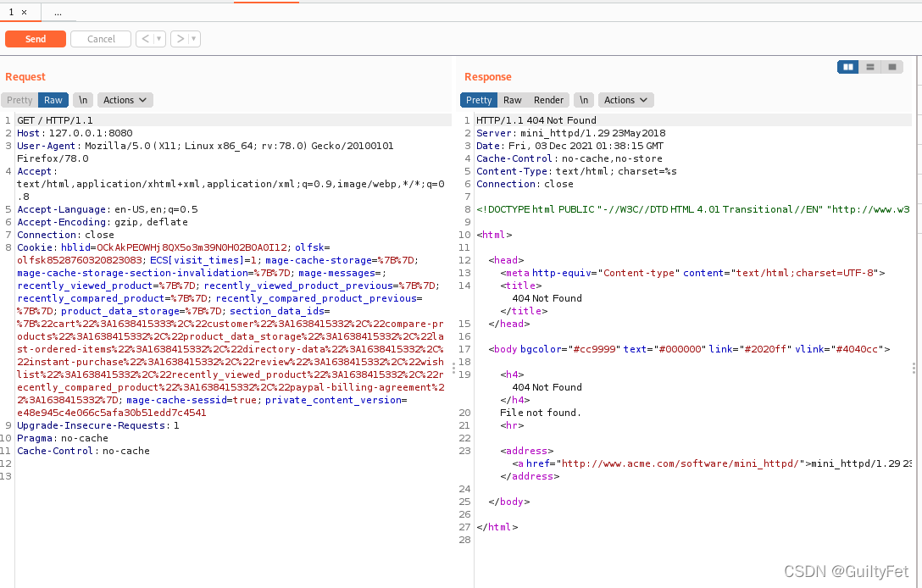
Task: Click the 'Upgrade-Insecure-Requests: 1' line
Action: click(98, 425)
